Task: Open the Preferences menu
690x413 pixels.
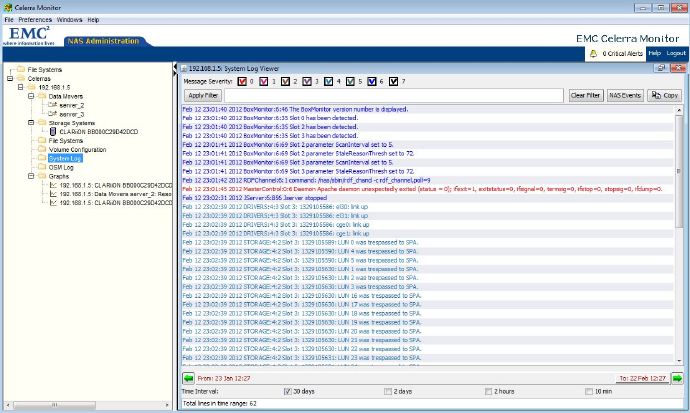Action: (x=35, y=20)
